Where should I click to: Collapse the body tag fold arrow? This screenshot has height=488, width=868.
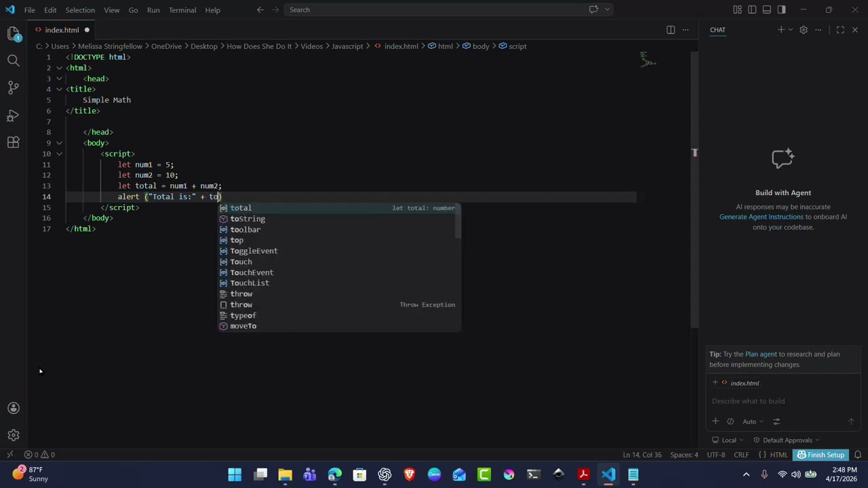(x=59, y=143)
